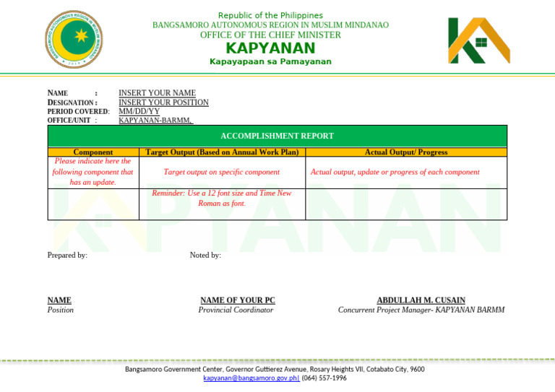Click the OFFICE/UNIT label

pos(69,120)
